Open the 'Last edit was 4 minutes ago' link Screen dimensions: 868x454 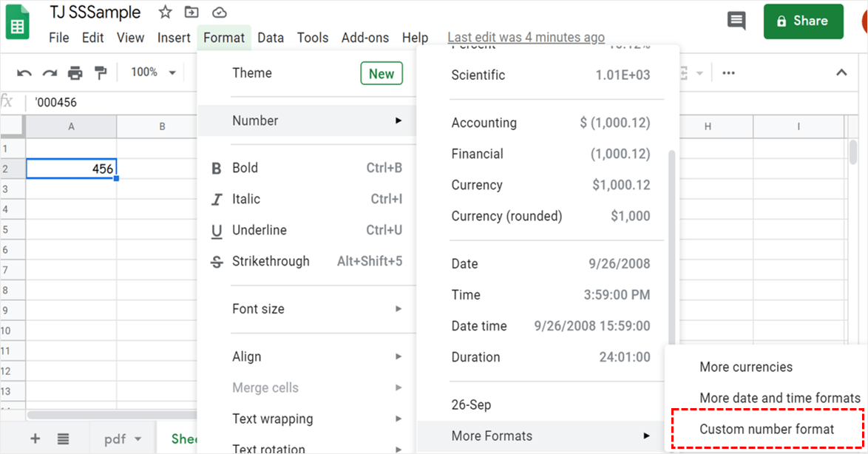(526, 38)
